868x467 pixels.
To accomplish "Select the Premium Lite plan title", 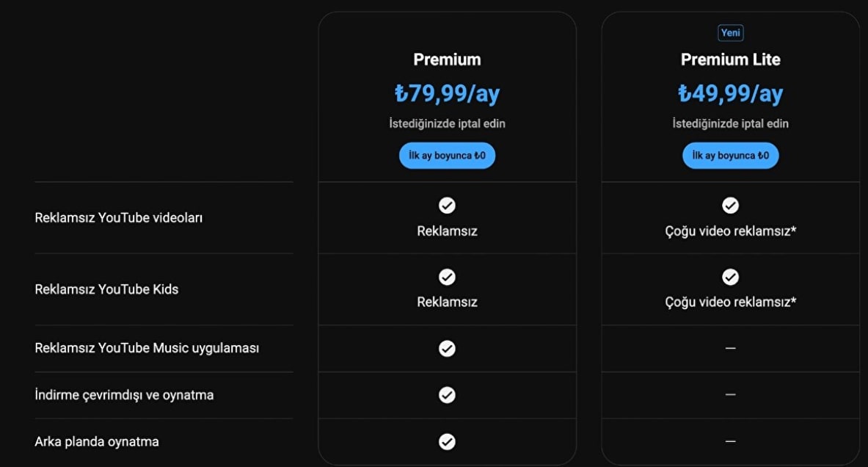I will (x=730, y=59).
